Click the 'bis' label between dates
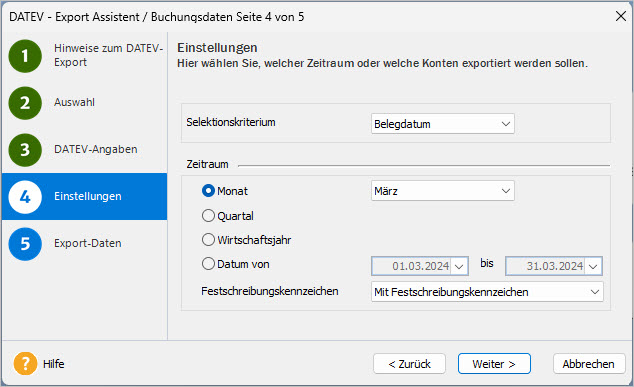Image resolution: width=634 pixels, height=387 pixels. [x=487, y=263]
